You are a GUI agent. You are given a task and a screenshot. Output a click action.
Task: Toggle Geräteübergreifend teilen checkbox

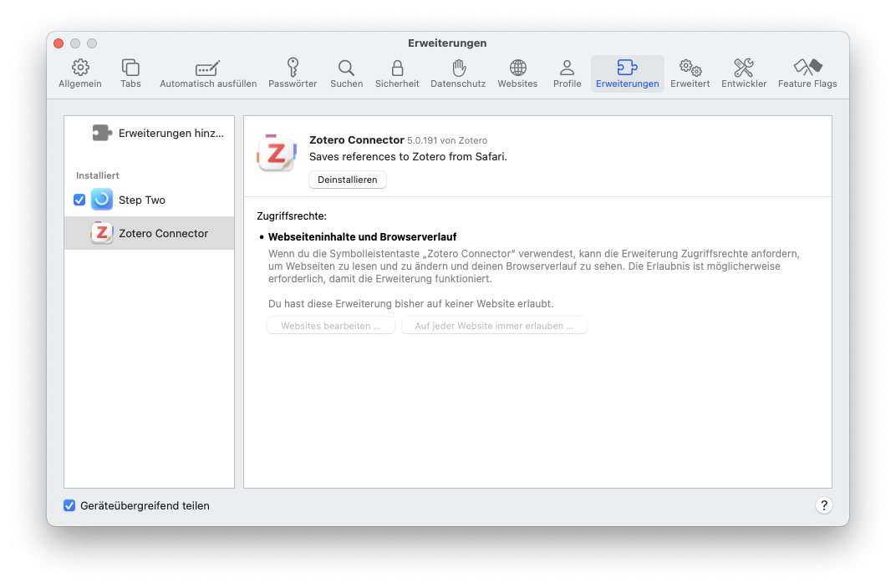point(69,506)
